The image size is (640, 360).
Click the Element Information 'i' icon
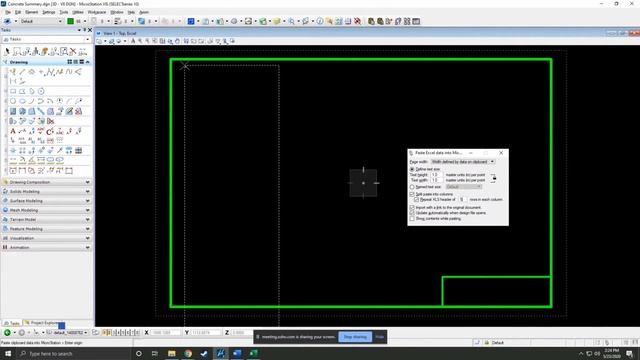(320, 21)
